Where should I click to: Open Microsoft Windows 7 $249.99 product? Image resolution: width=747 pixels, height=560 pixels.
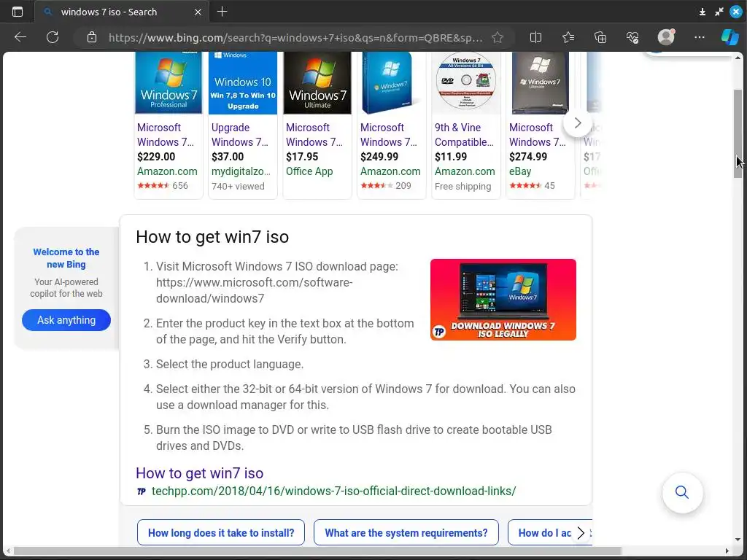click(x=388, y=135)
